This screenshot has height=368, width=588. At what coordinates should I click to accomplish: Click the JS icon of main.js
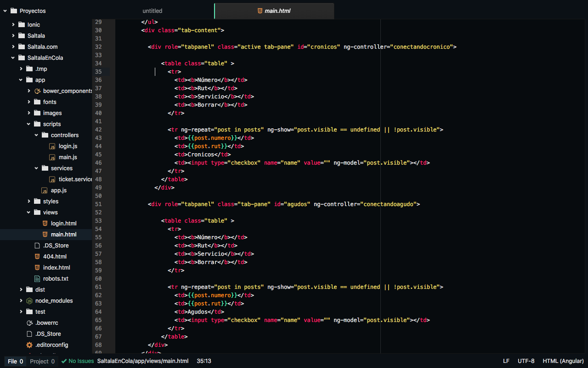(52, 157)
